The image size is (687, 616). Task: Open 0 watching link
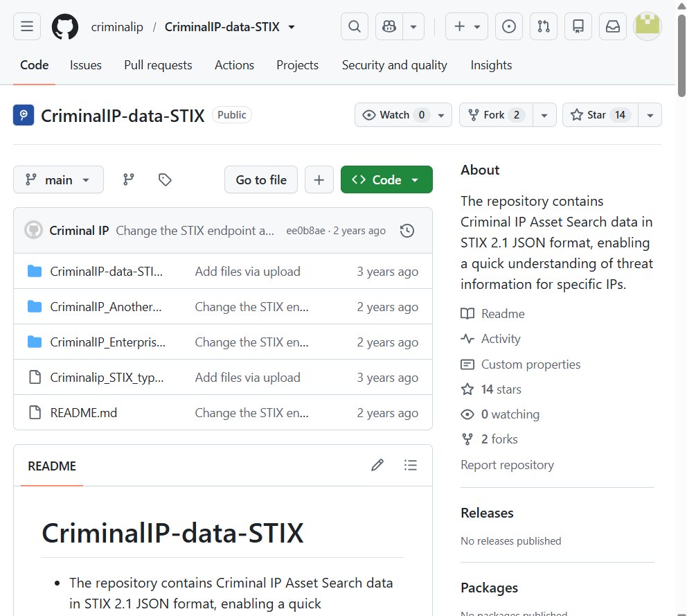[500, 414]
